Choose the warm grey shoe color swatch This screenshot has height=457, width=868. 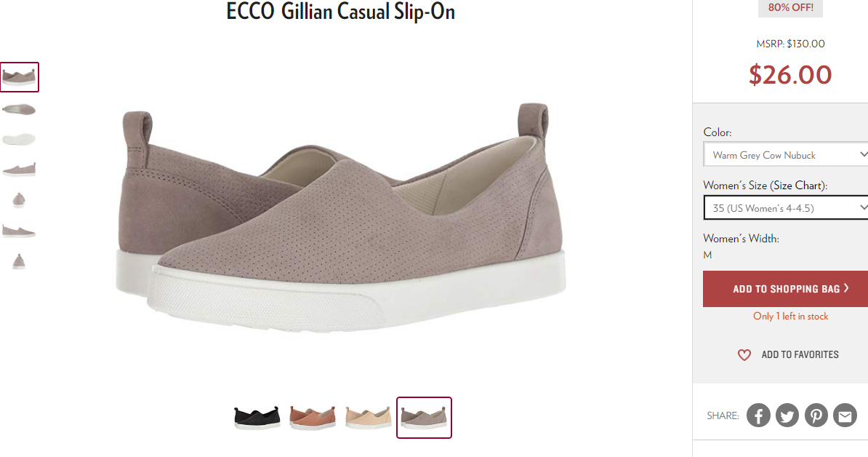424,417
